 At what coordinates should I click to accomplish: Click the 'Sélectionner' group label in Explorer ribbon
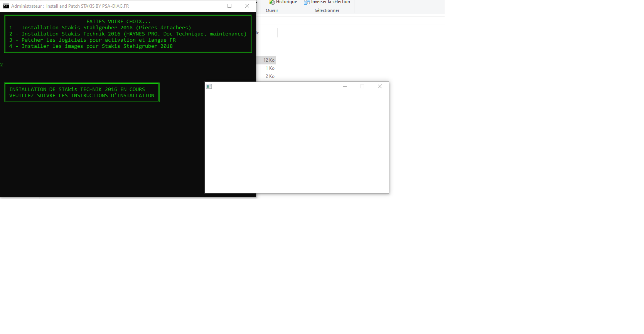click(327, 10)
